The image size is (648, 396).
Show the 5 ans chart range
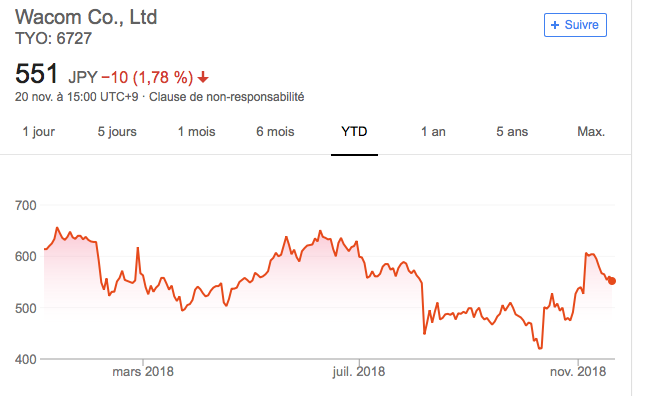click(512, 131)
